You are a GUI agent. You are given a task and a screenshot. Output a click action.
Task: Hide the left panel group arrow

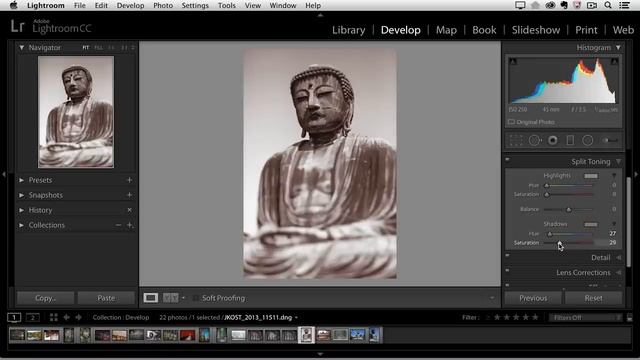[x=4, y=174]
